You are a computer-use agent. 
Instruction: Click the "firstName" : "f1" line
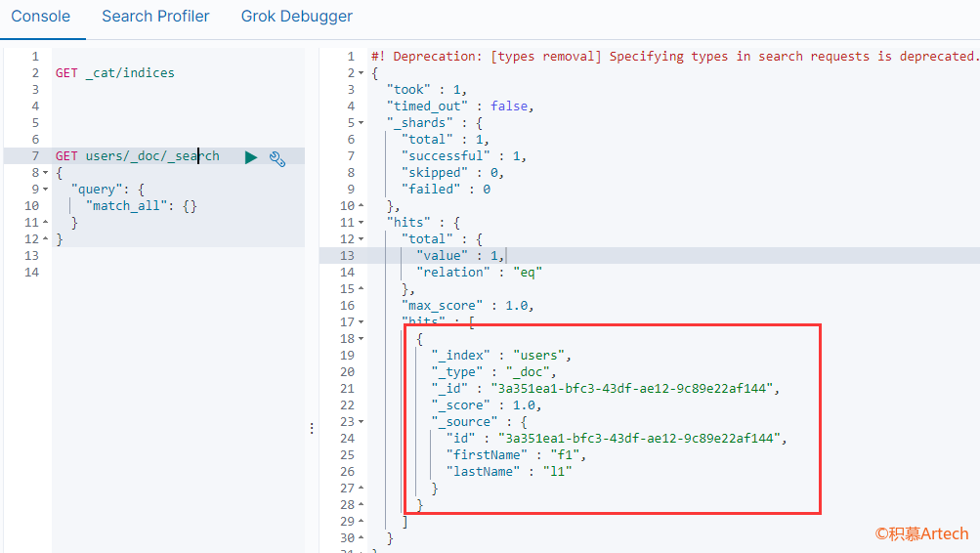(516, 455)
